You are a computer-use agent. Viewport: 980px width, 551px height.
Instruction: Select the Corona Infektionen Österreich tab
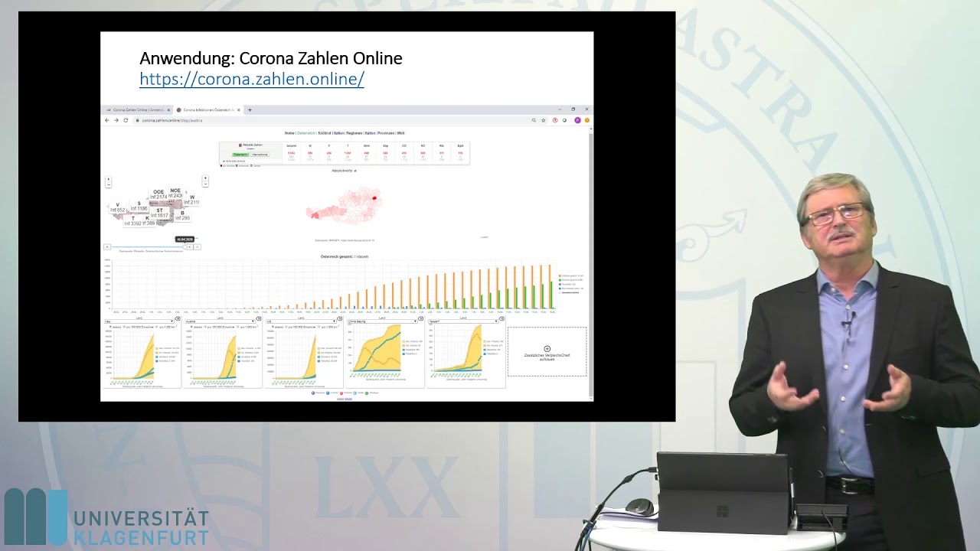coord(208,109)
